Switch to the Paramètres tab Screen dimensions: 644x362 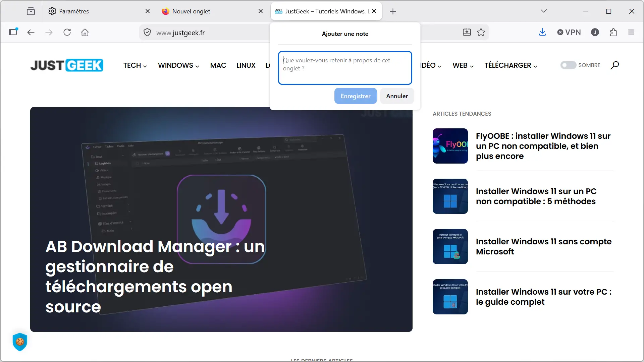point(99,11)
